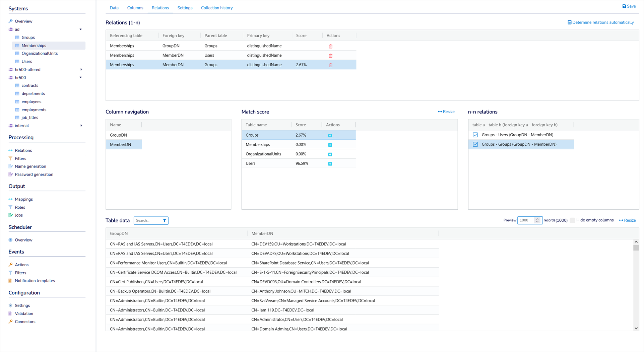The image size is (644, 352).
Task: Expand the hr500-altered system node
Action: pos(81,70)
